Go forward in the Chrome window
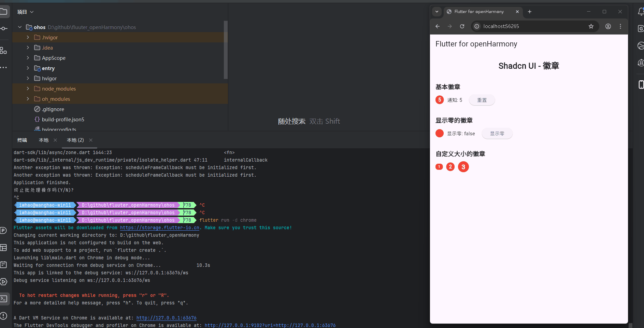 450,26
